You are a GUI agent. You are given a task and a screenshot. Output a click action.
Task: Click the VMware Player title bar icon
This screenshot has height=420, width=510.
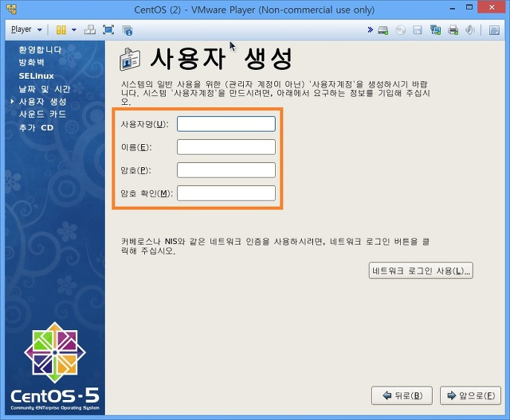[11, 9]
